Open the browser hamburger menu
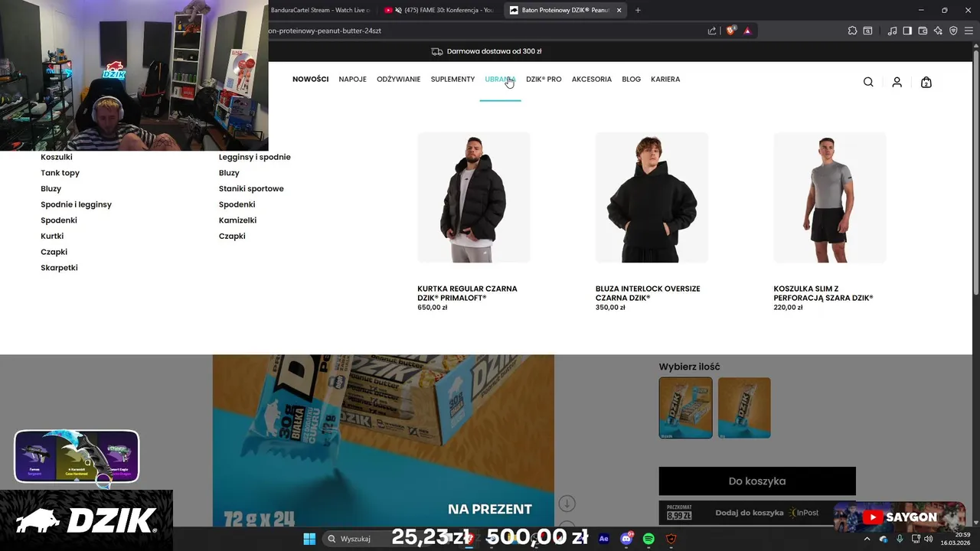Screen dimensions: 980x551 tap(969, 31)
